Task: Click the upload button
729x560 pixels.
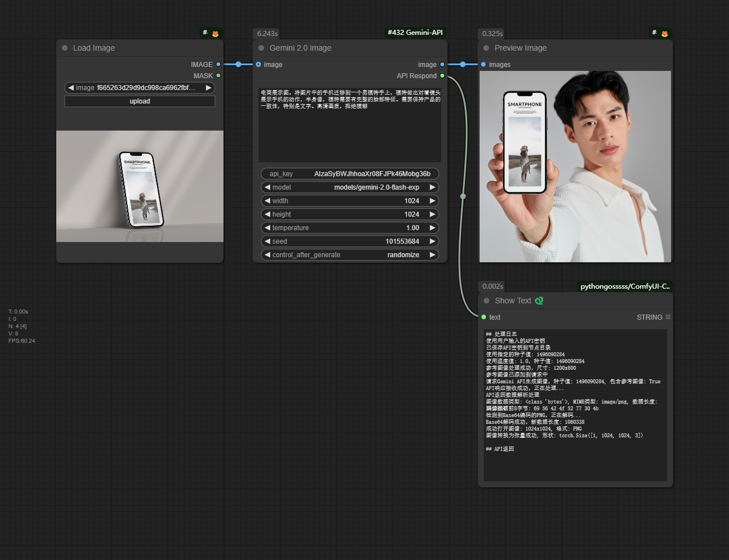Action: pos(140,101)
